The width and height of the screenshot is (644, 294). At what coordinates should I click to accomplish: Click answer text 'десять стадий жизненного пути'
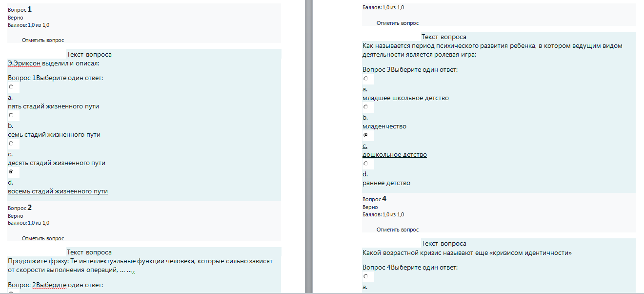pos(57,163)
